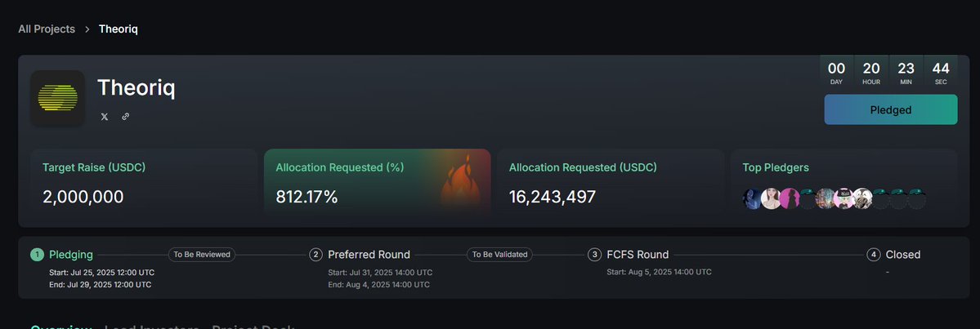Open the first blue-toned pledger avatar
The height and width of the screenshot is (329, 980).
point(753,198)
